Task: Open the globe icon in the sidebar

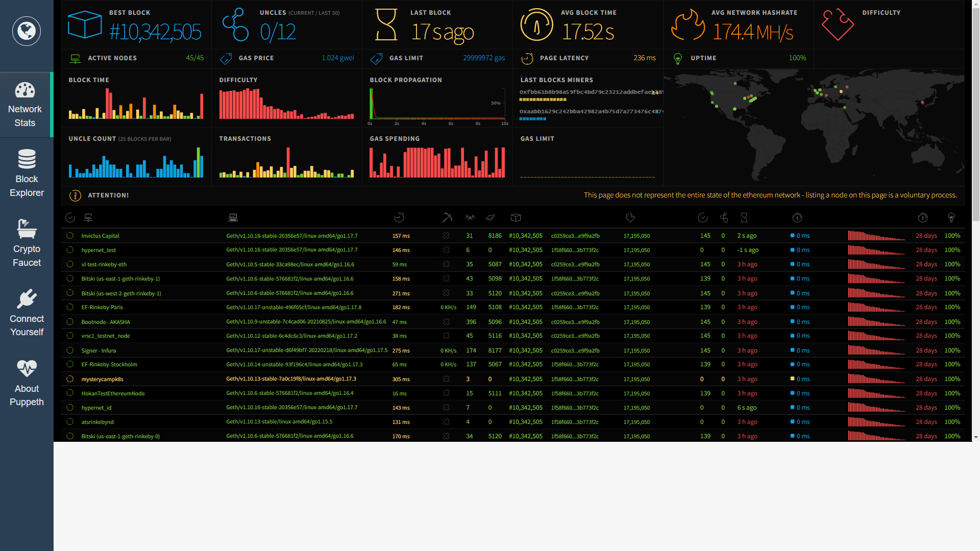Action: [27, 31]
